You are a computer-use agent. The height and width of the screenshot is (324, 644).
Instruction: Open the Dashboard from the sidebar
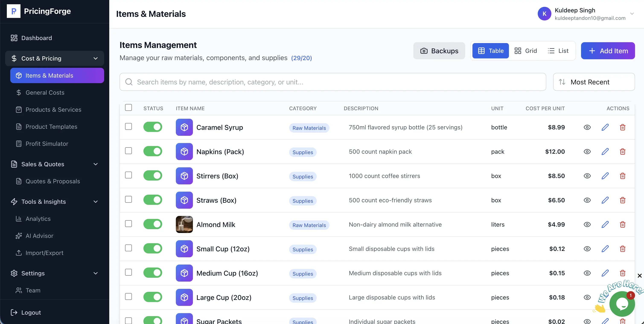click(36, 38)
